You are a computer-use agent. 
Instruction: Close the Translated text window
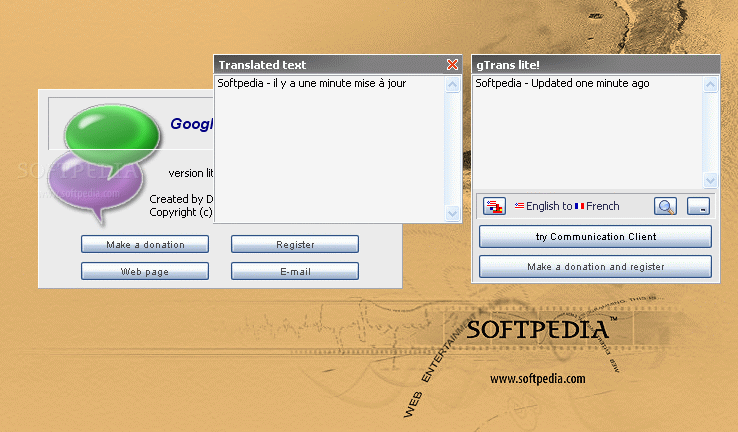point(452,64)
